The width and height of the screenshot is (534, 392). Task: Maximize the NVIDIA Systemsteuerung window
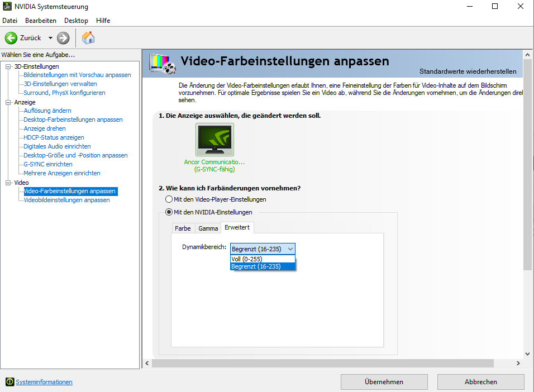click(x=495, y=6)
